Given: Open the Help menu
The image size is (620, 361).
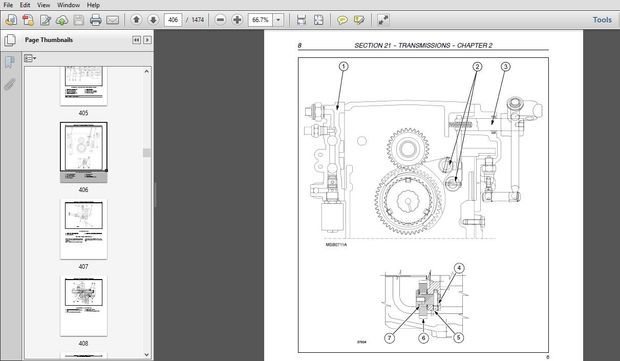Looking at the screenshot, I should click(93, 5).
